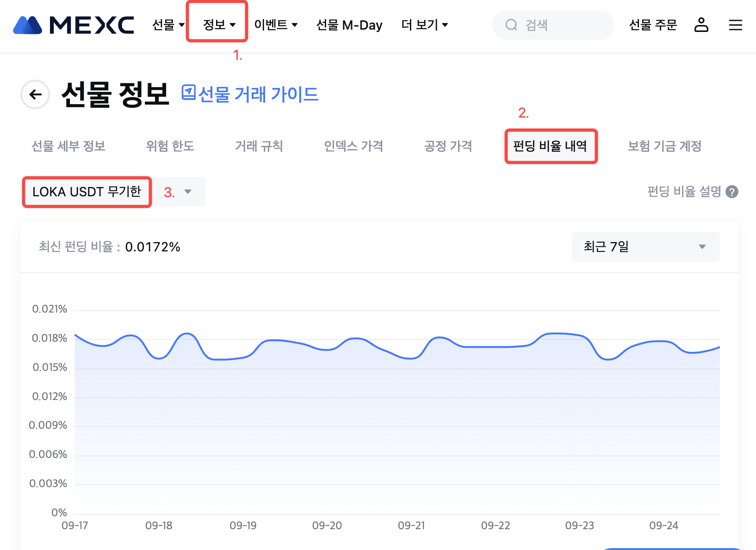Viewport: 756px width, 550px height.
Task: Switch to the 펀딩 비율 내역 tab
Action: tap(550, 146)
